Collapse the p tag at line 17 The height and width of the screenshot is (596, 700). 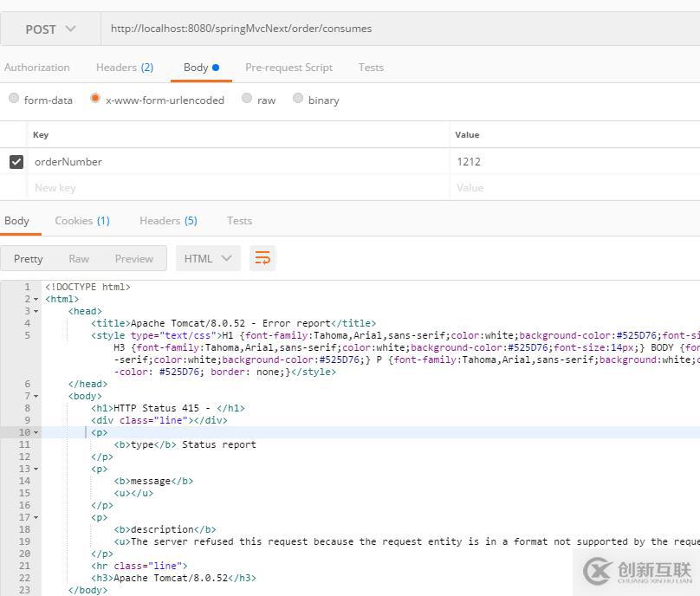pos(36,518)
